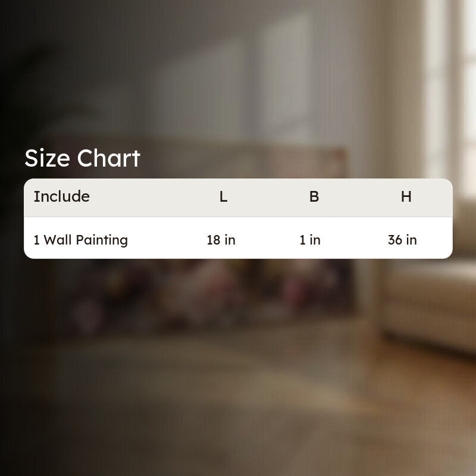476x476 pixels.
Task: Click the B column header
Action: (x=314, y=197)
